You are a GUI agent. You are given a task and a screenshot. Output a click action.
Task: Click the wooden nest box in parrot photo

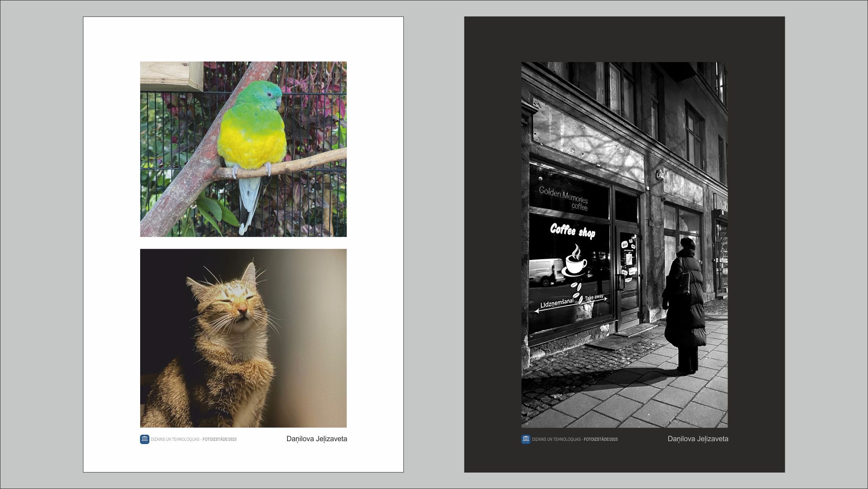(x=172, y=76)
